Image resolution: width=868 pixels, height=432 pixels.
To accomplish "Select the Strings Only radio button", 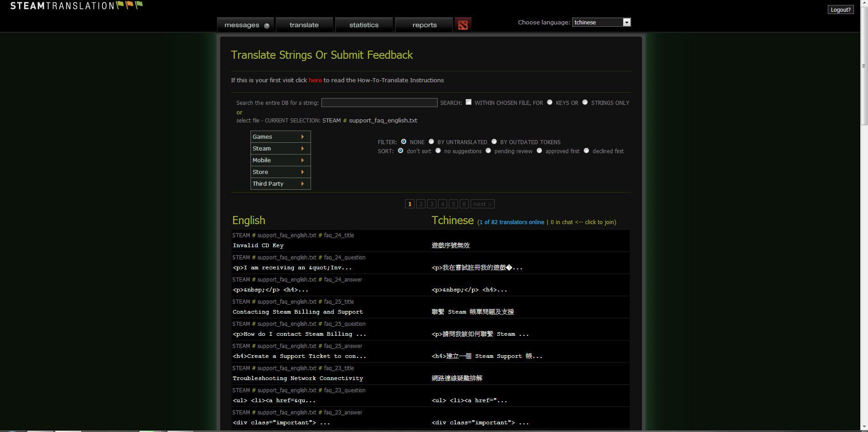I will (585, 102).
